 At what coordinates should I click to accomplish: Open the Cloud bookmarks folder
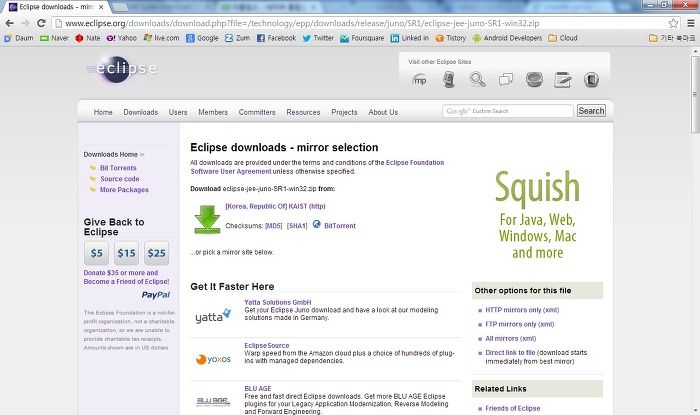(562, 38)
